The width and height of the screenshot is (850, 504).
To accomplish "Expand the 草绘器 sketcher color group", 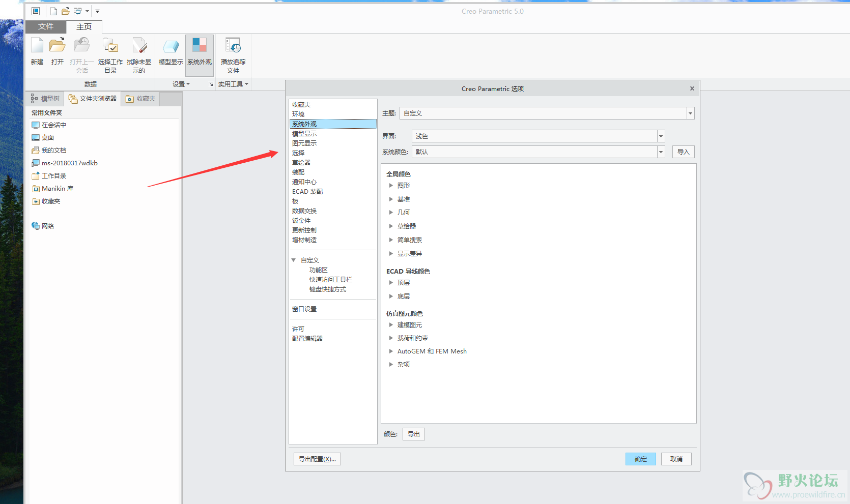I will click(391, 226).
